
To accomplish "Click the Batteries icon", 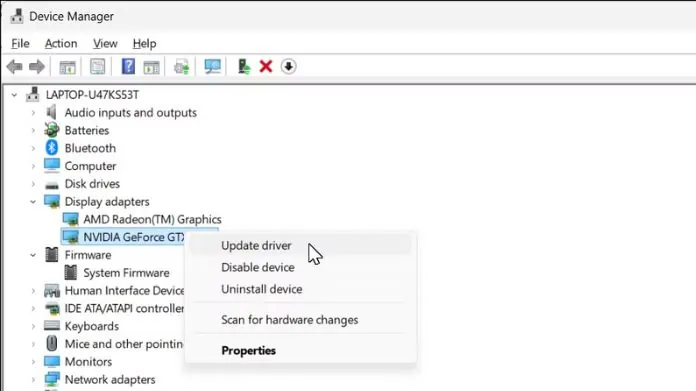I will 51,130.
